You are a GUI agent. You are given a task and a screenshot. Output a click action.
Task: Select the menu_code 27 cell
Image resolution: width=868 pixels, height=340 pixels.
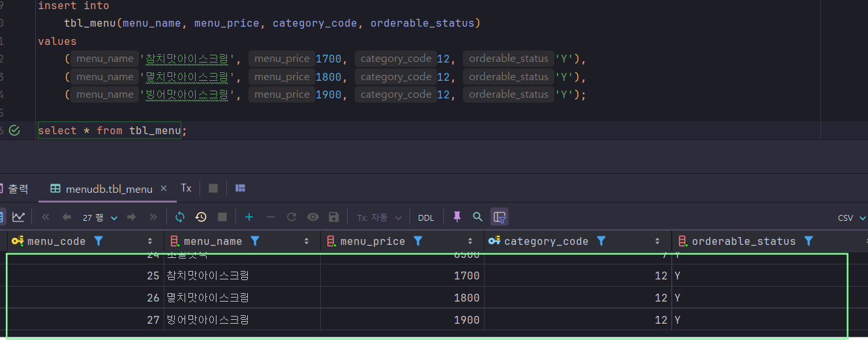(x=85, y=320)
